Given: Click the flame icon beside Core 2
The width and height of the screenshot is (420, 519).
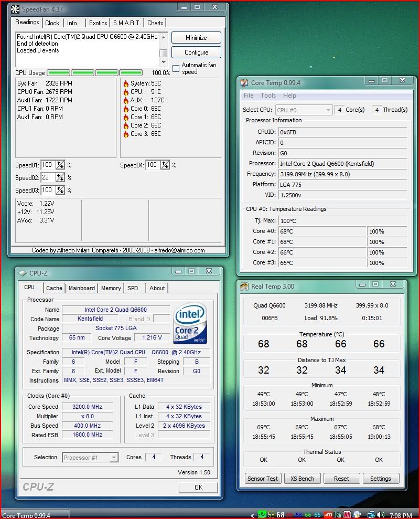Looking at the screenshot, I should (126, 126).
